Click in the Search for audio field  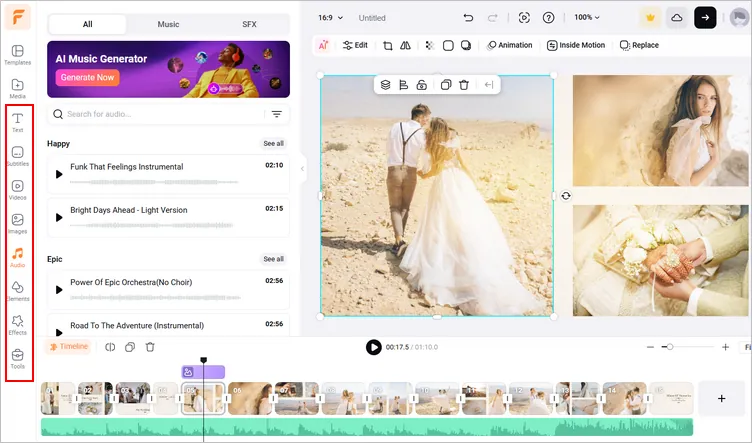(x=168, y=114)
